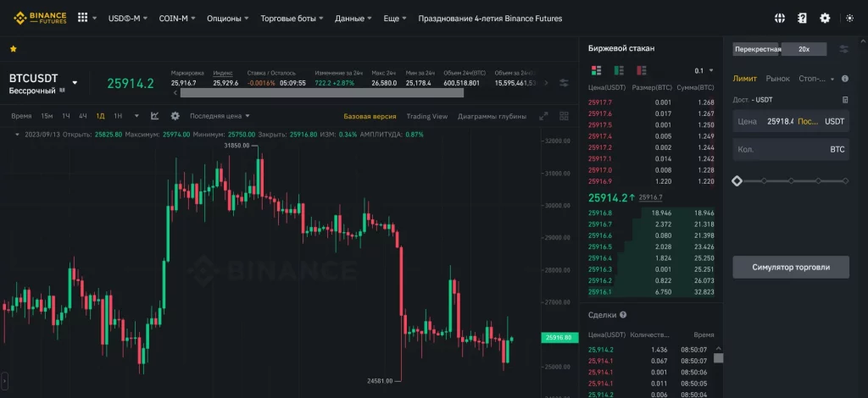868x398 pixels.
Task: Change order book precision 0.1 dropdown
Action: [704, 71]
